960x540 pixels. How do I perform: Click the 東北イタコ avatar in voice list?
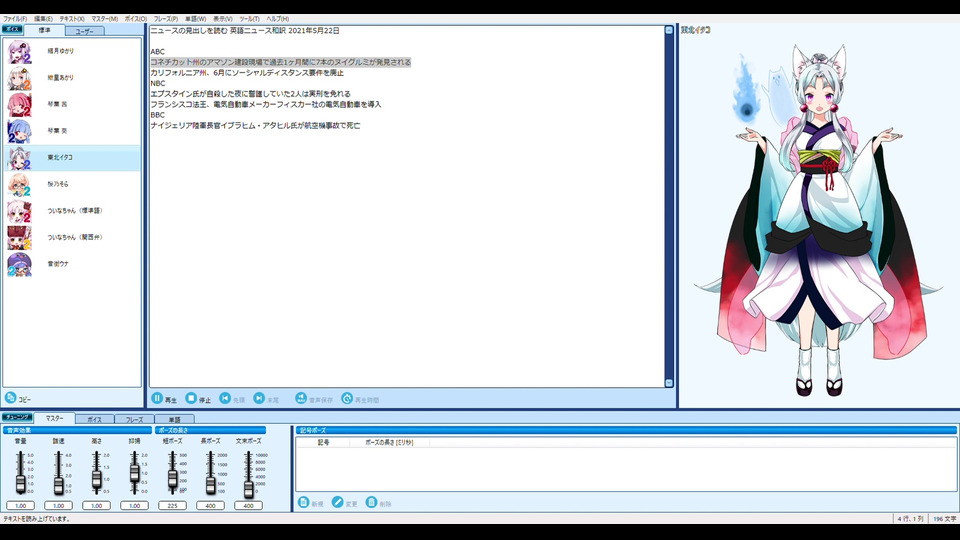(x=19, y=158)
